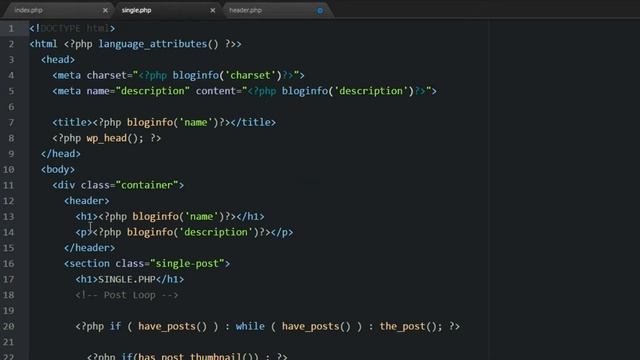Click the while keyword on line 20

click(250, 327)
